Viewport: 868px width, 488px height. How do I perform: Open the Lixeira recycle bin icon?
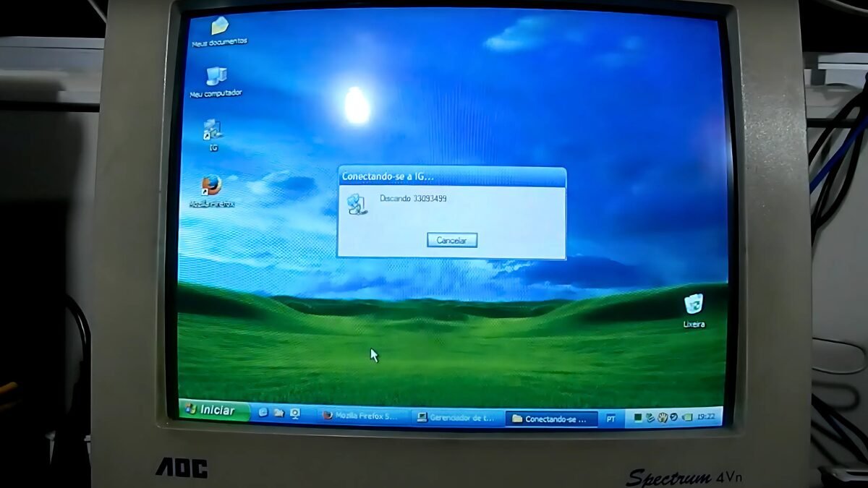click(x=694, y=311)
